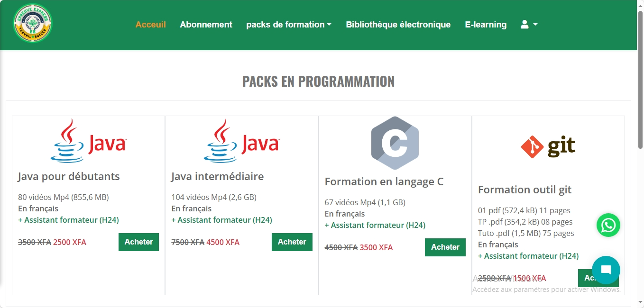The image size is (644, 308).
Task: Expand the packs de formation dropdown
Action: (288, 25)
